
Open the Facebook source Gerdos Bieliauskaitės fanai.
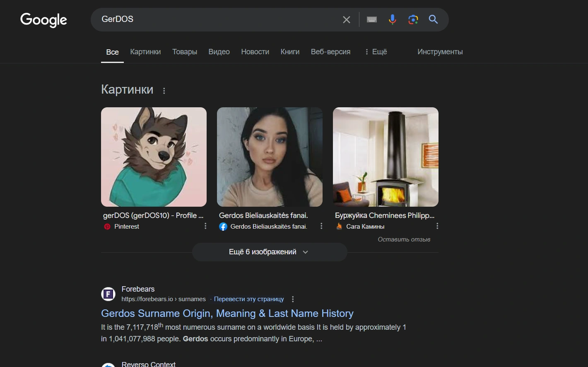coord(269,227)
